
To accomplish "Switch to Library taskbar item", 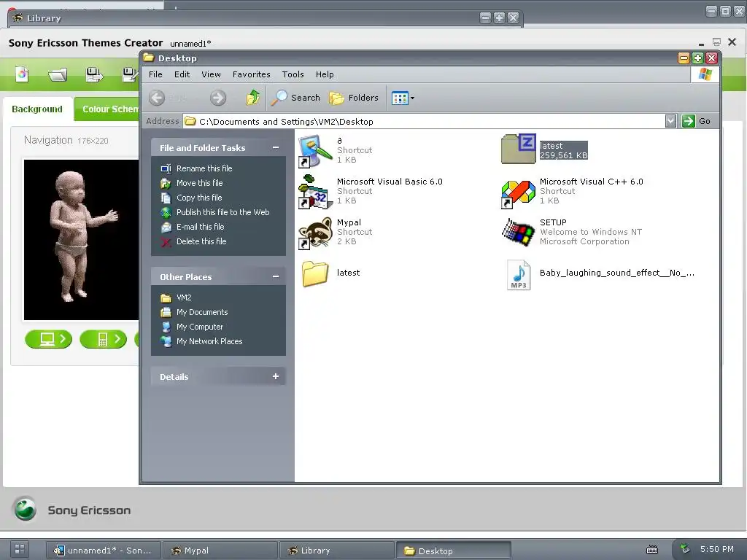I will pyautogui.click(x=337, y=551).
